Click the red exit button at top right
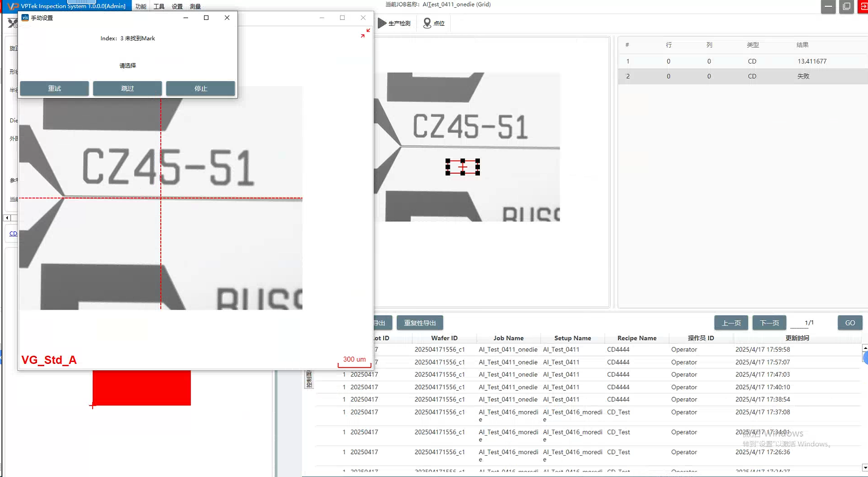 tap(864, 7)
